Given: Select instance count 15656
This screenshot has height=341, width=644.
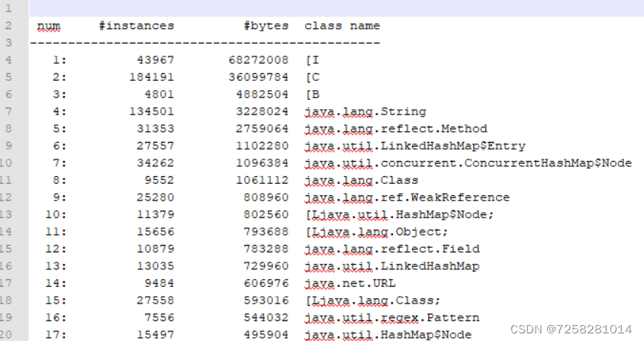Looking at the screenshot, I should point(155,232).
